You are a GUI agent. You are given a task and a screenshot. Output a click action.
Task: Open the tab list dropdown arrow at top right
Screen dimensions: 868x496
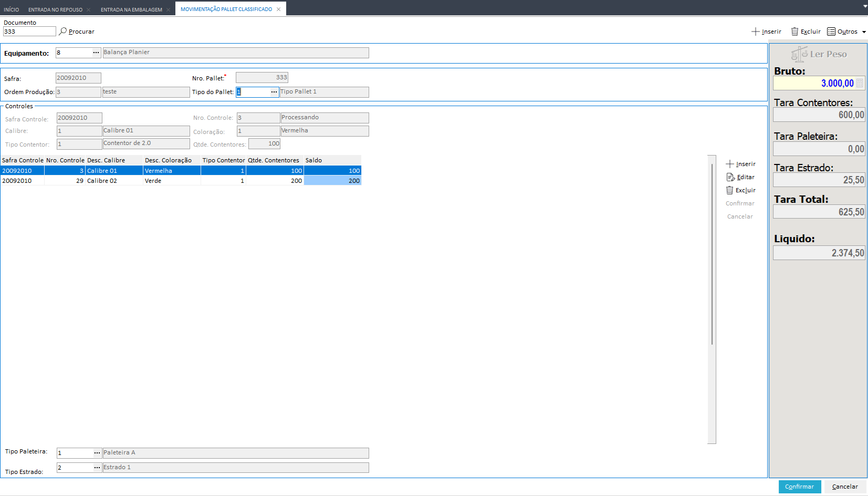[x=865, y=6]
